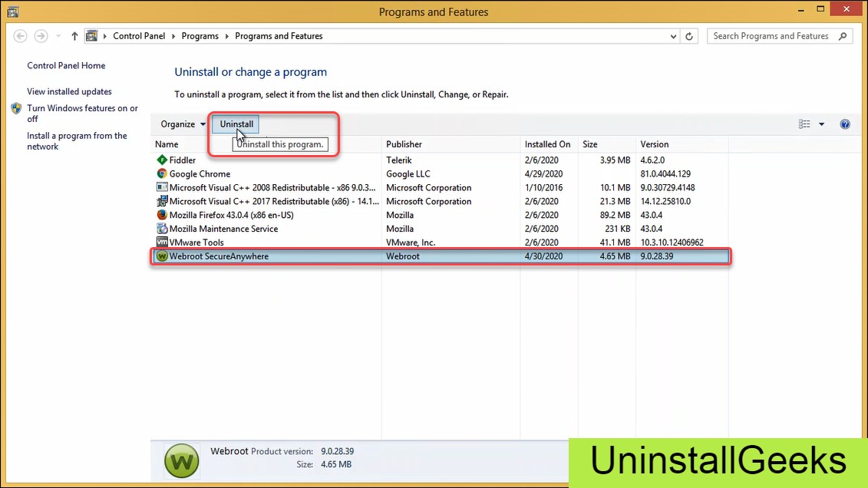Open the recent locations dropdown arrow
The height and width of the screenshot is (488, 868).
click(58, 36)
